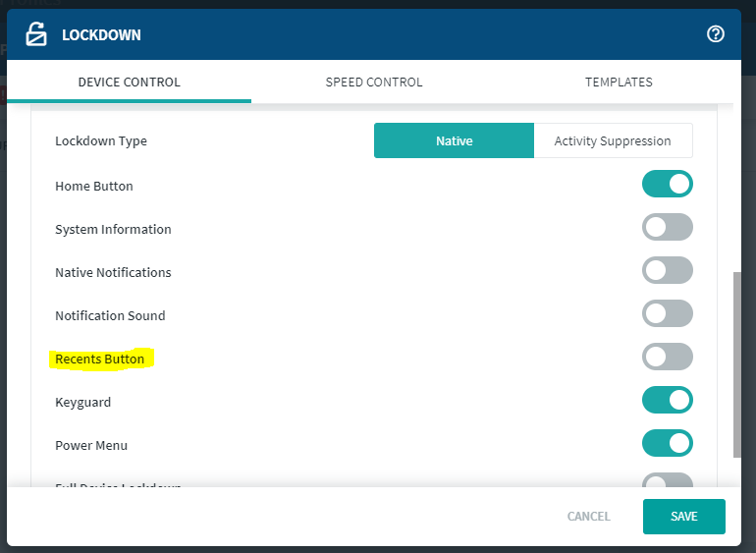The width and height of the screenshot is (756, 553).
Task: Turn off the Keyguard toggle
Action: pos(668,401)
